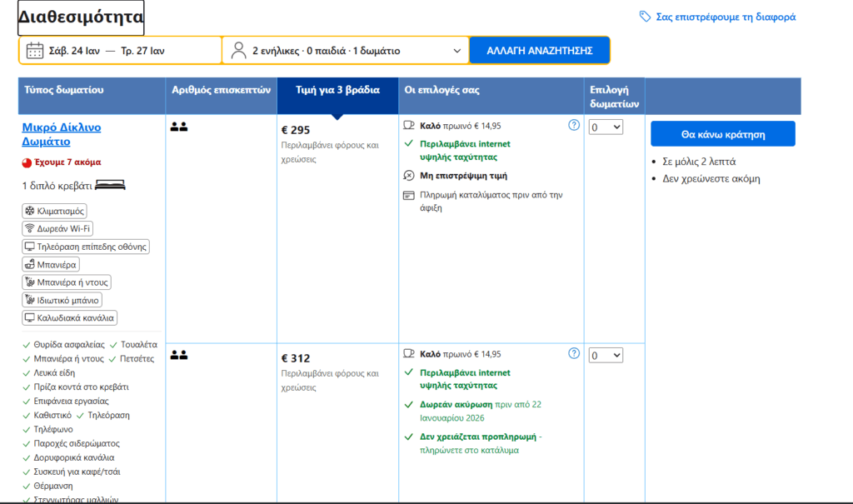Click the person icon in guests field
This screenshot has width=853, height=504.
pos(238,51)
